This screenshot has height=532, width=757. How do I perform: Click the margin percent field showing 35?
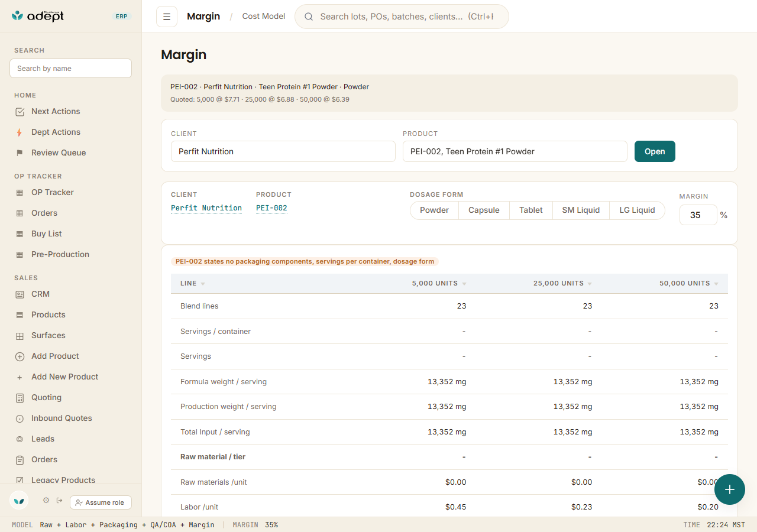(x=698, y=215)
